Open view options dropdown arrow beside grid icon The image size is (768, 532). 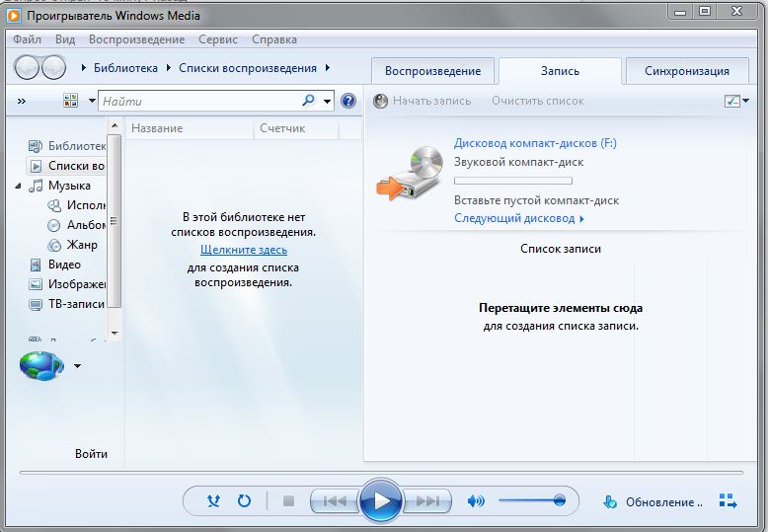click(x=92, y=101)
